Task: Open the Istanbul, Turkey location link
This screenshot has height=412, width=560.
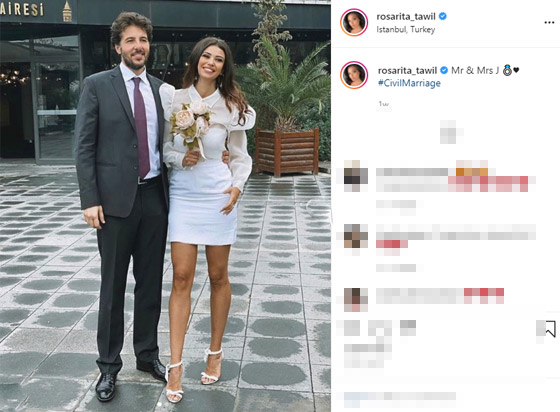Action: coord(406,29)
